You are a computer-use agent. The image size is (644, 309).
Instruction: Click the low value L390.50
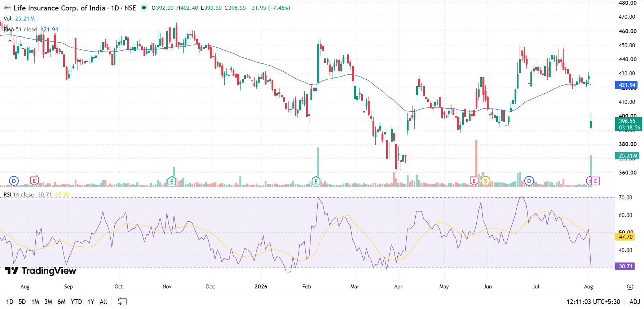pos(211,8)
